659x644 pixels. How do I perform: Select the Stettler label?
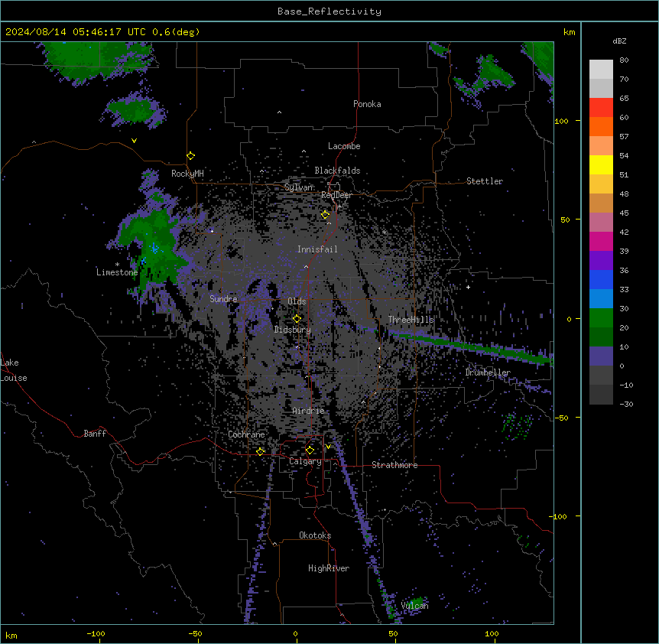[485, 181]
